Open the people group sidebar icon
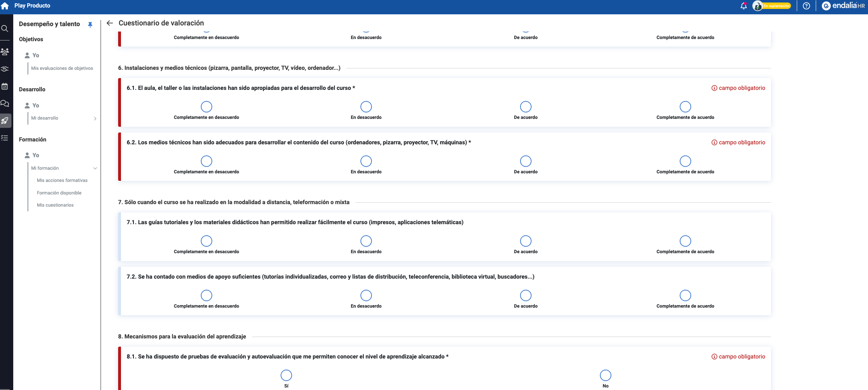The height and width of the screenshot is (390, 868). click(x=5, y=52)
